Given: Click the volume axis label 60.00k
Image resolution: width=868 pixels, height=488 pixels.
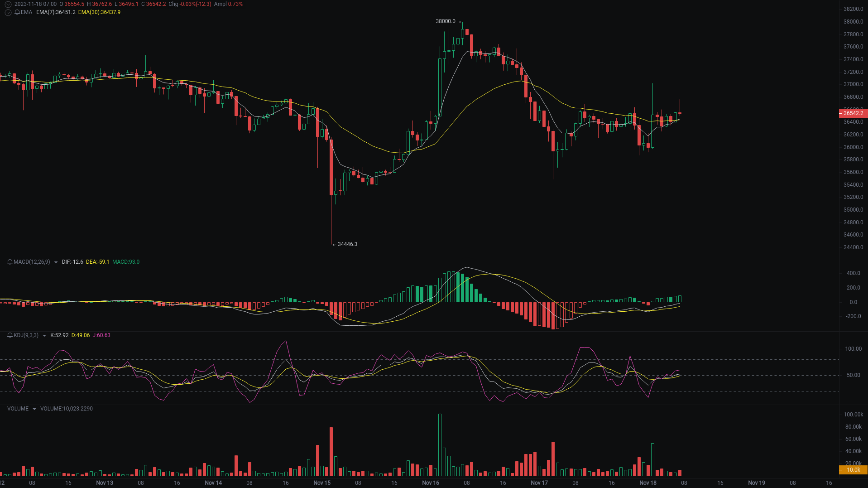Looking at the screenshot, I should [854, 439].
